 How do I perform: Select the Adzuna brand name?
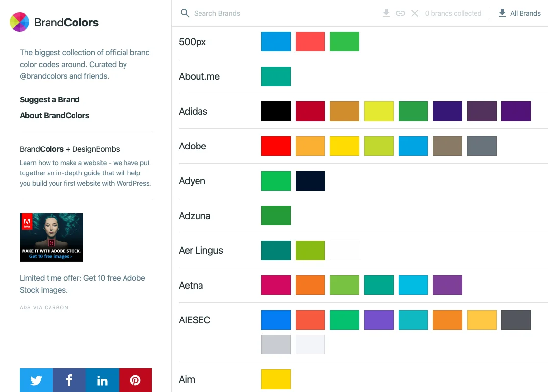click(x=195, y=216)
